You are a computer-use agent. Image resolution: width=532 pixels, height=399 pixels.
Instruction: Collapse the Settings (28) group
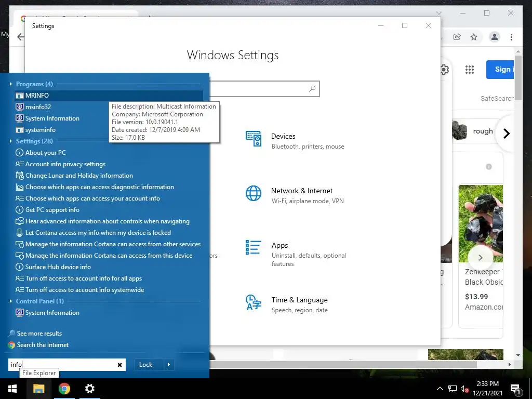click(11, 141)
